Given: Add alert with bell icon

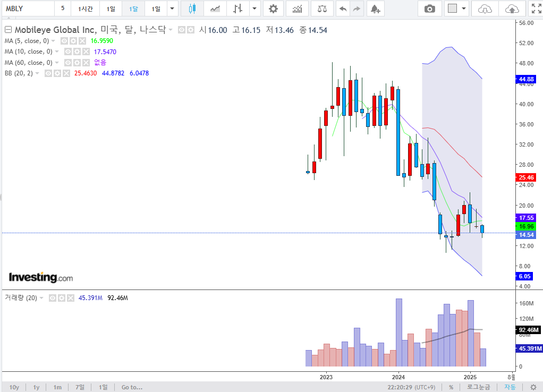Looking at the screenshot, I should click(376, 8).
